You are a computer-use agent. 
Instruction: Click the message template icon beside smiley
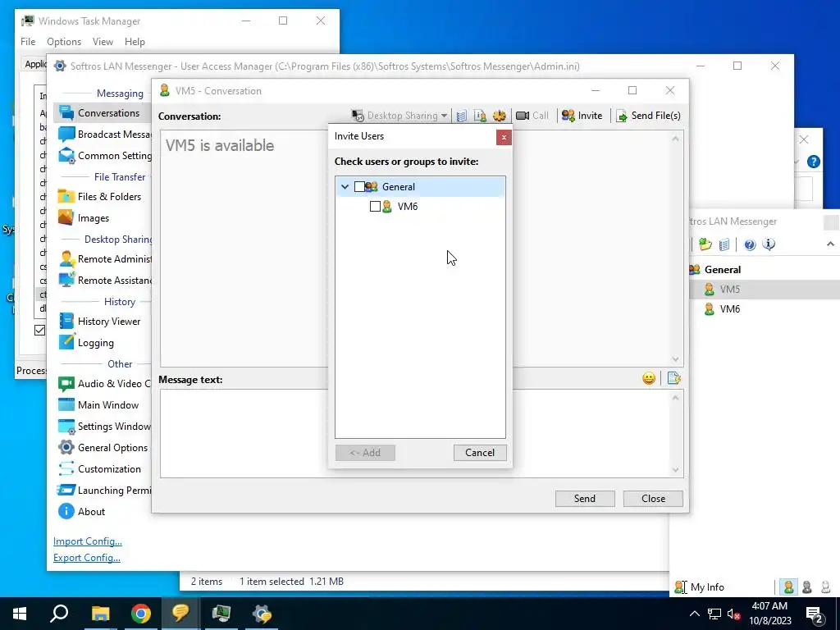point(674,379)
